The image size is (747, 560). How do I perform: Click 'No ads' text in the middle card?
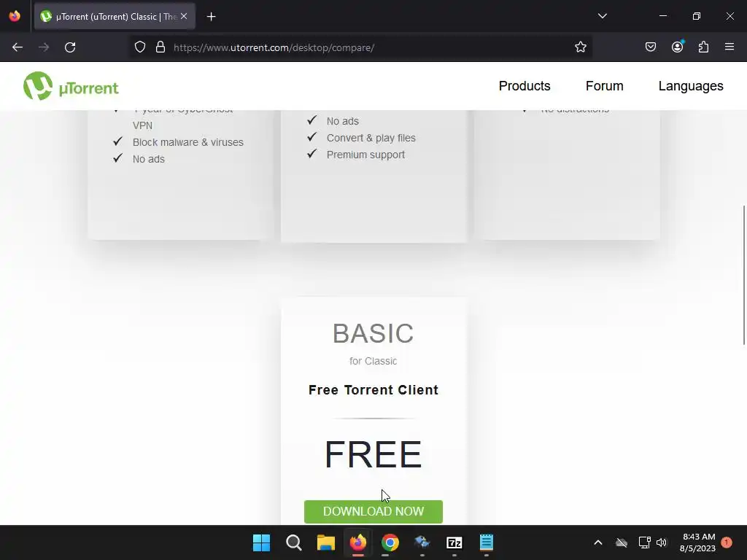point(343,122)
